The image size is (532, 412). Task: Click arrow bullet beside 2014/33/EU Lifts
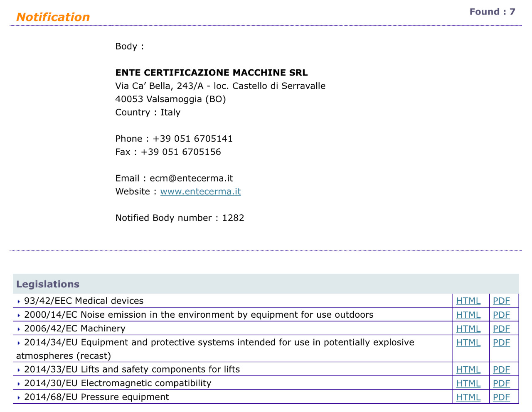tap(19, 370)
